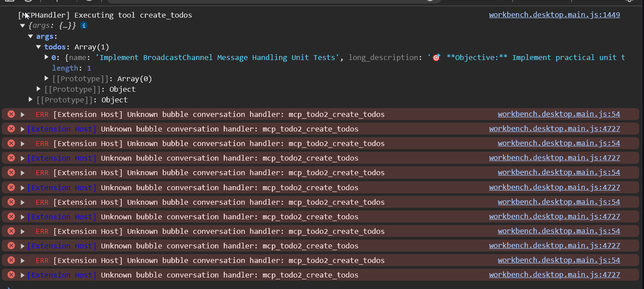The image size is (644, 289).
Task: Collapse the args property node
Action: pyautogui.click(x=30, y=36)
